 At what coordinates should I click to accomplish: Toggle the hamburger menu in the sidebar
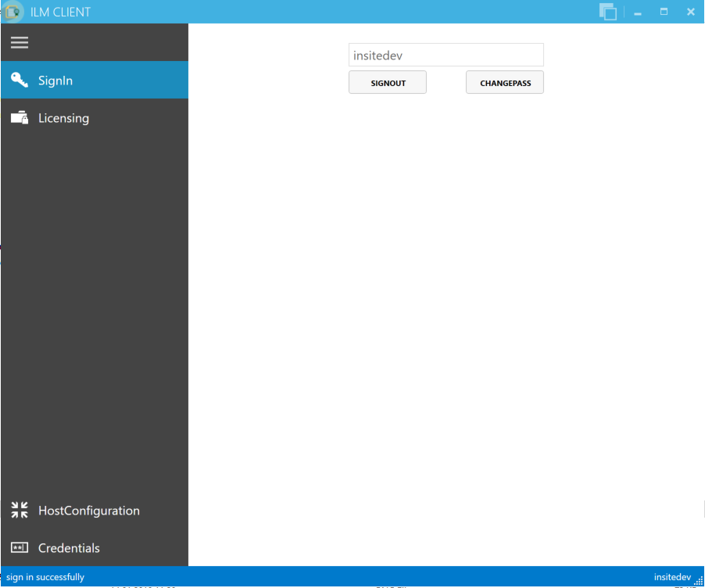click(x=20, y=43)
